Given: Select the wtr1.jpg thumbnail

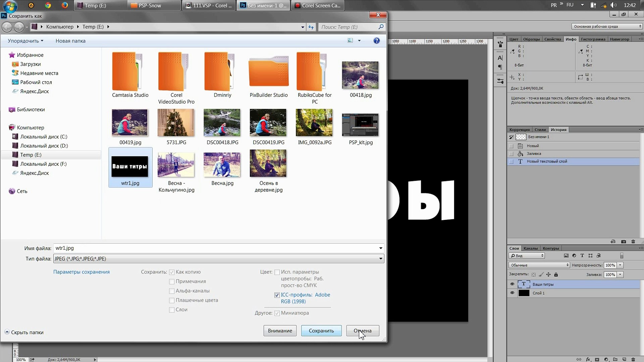Looking at the screenshot, I should click(130, 167).
